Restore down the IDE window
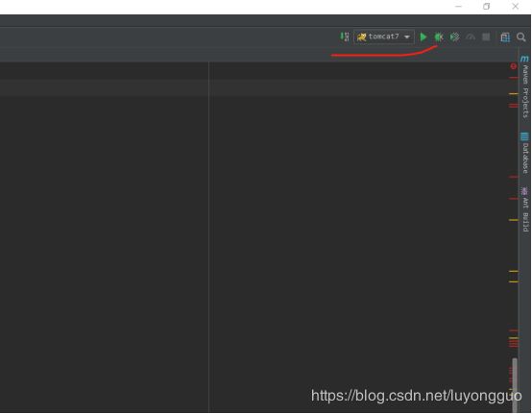Screen dimensions: 532x414 coord(486,7)
